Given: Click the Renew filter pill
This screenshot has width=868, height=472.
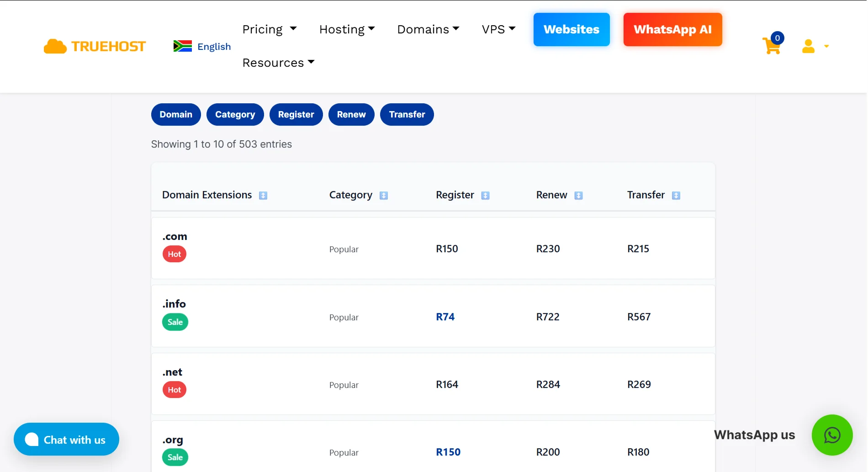Looking at the screenshot, I should (351, 115).
